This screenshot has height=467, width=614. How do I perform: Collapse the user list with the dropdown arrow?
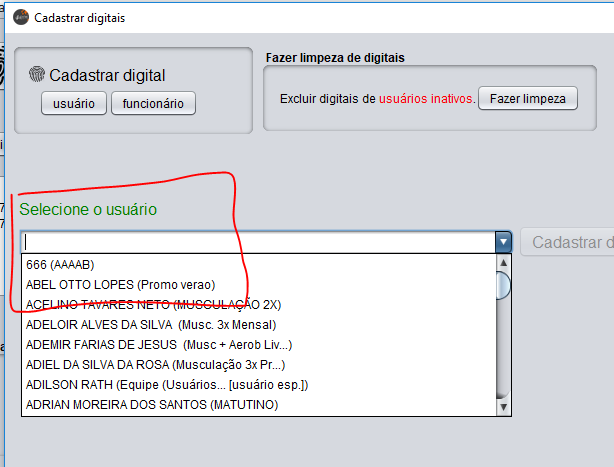[503, 242]
